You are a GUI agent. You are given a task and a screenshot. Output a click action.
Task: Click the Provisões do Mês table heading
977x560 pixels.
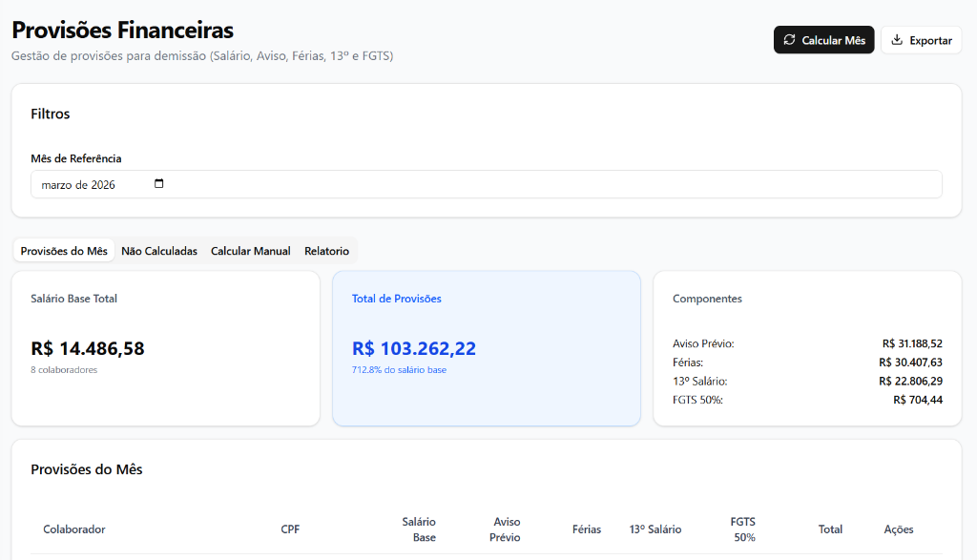87,469
